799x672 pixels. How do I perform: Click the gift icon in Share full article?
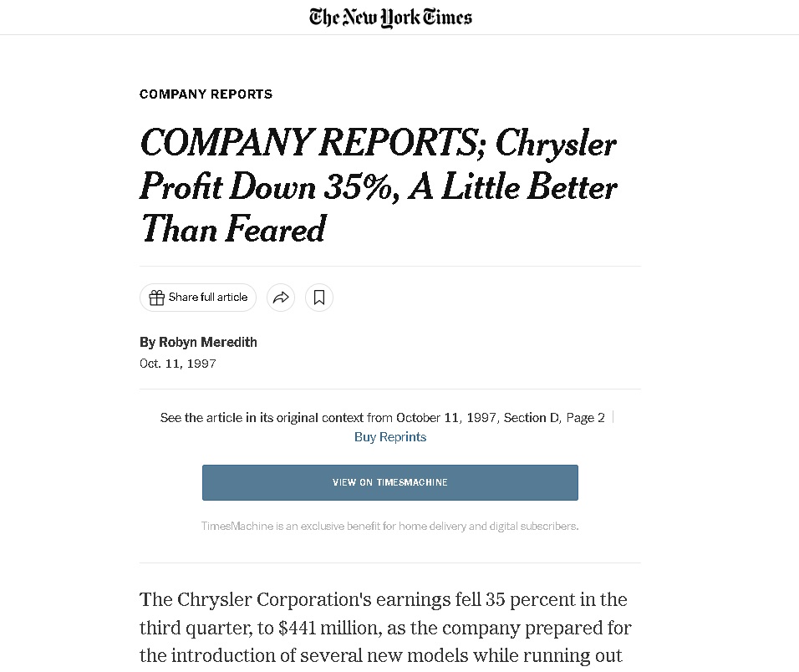156,298
